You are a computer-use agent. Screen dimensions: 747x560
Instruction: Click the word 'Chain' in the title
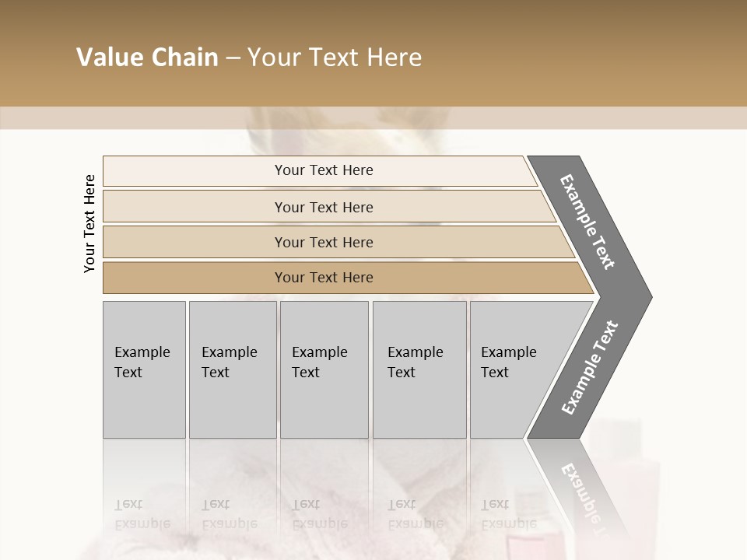pos(185,57)
